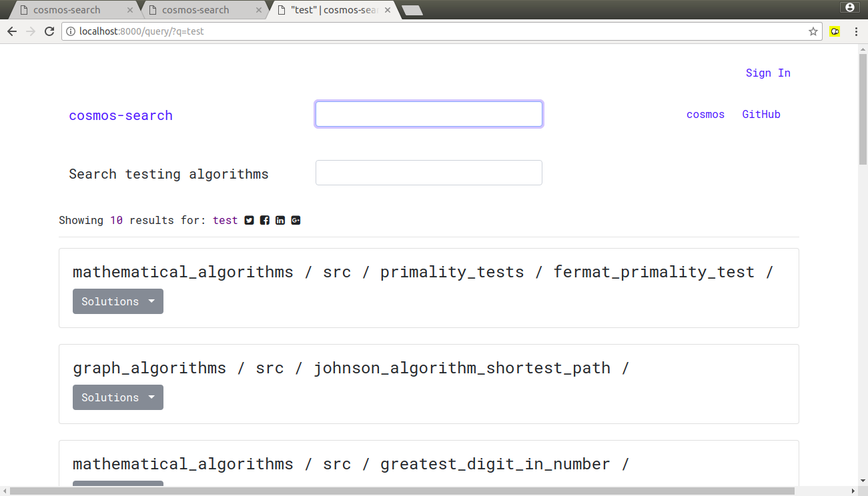Click the browser Back arrow
Screen dimensions: 868x496
pos(12,31)
